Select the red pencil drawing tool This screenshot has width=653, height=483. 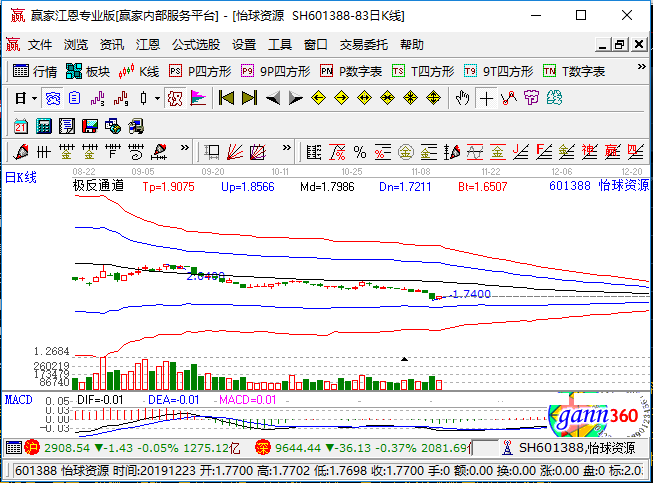tap(21, 152)
